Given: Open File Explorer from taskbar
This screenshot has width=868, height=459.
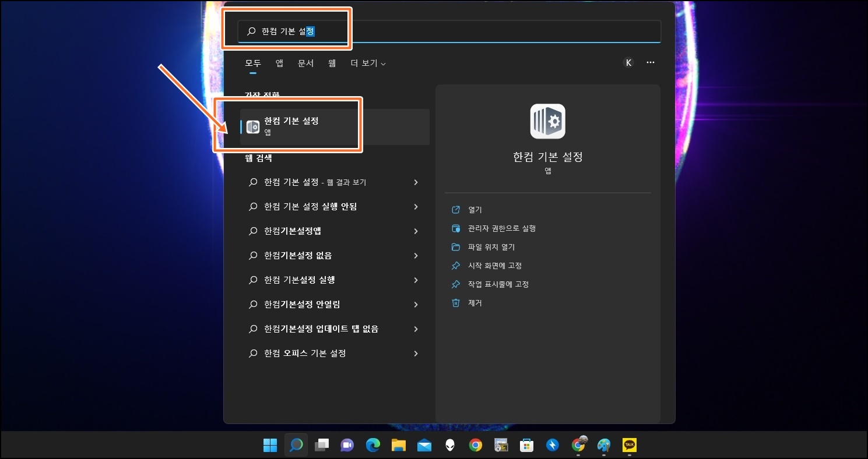Looking at the screenshot, I should (x=399, y=445).
